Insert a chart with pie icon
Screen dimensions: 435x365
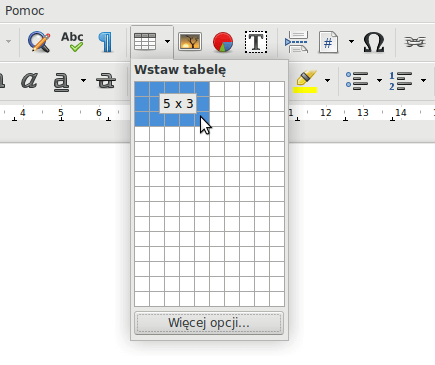click(223, 42)
